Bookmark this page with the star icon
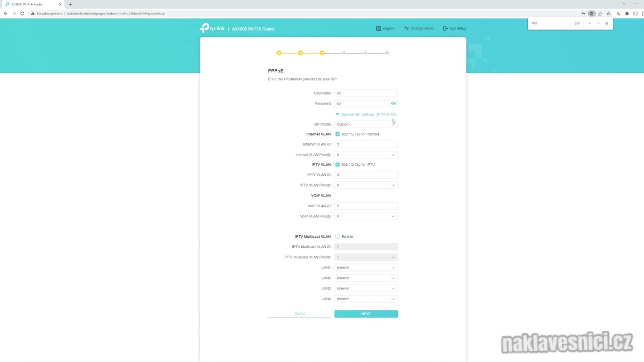 click(x=608, y=14)
